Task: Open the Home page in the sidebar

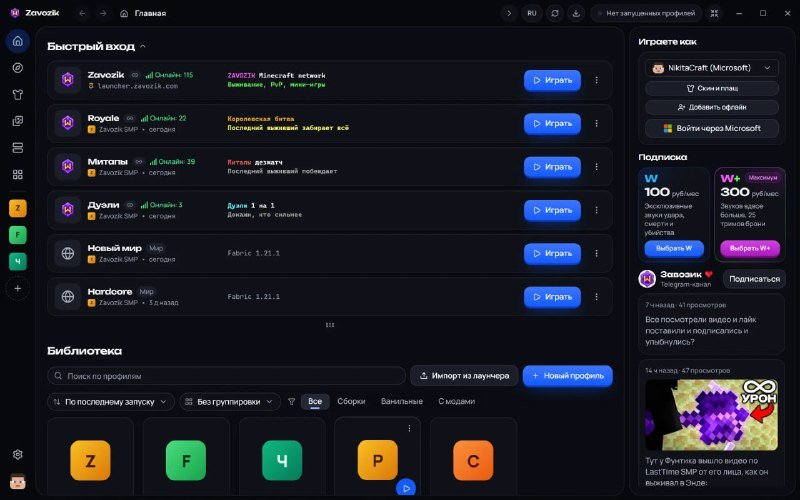Action: click(x=18, y=41)
